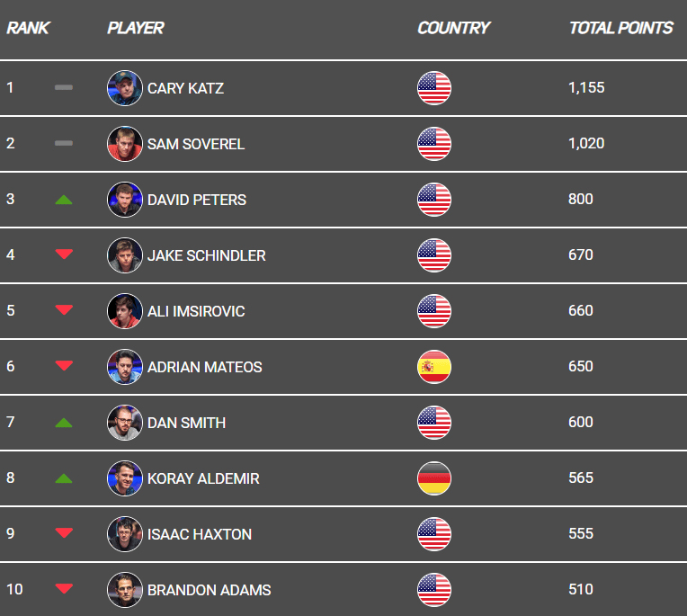Click Cary Katz's player avatar

[125, 88]
